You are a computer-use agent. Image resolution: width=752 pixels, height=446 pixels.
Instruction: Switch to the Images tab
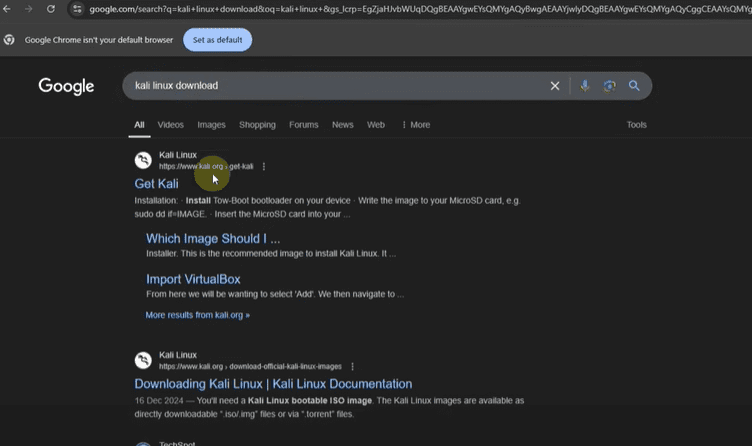(x=211, y=125)
